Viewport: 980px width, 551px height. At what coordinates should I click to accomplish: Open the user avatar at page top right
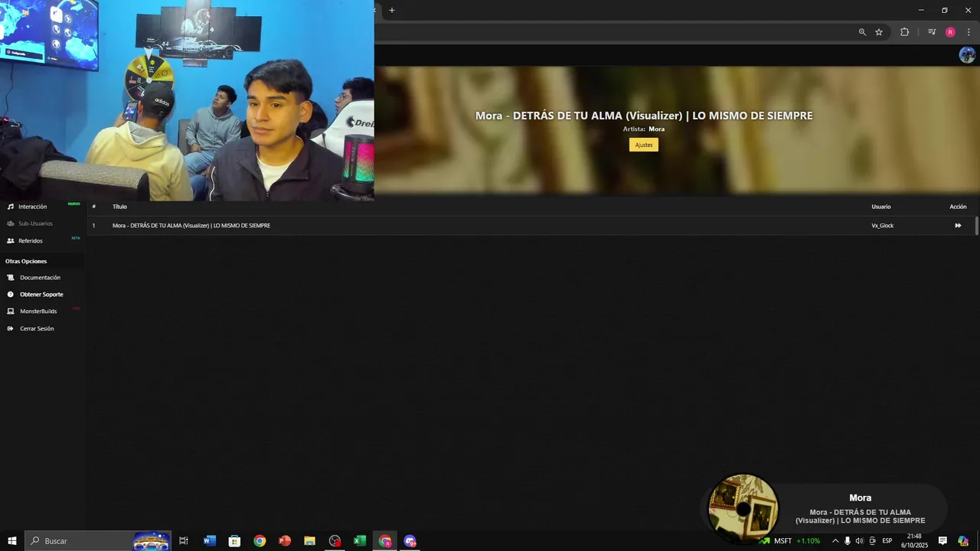coord(967,54)
